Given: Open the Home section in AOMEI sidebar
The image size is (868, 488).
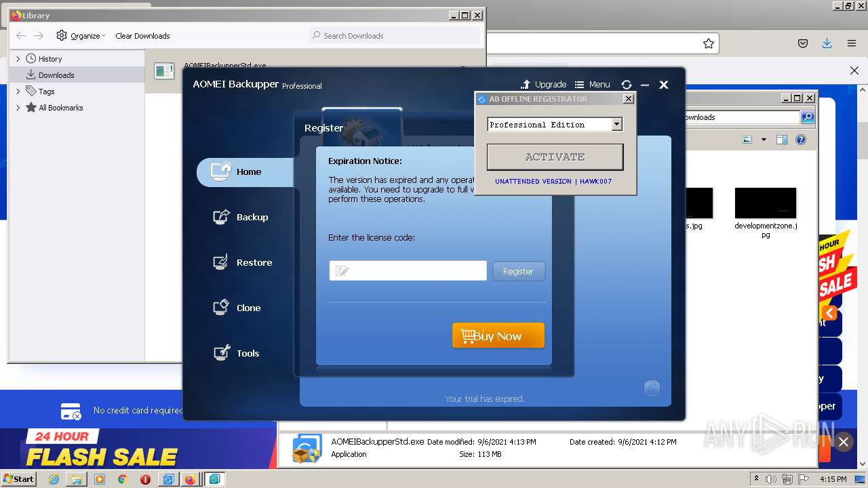Looking at the screenshot, I should [245, 172].
